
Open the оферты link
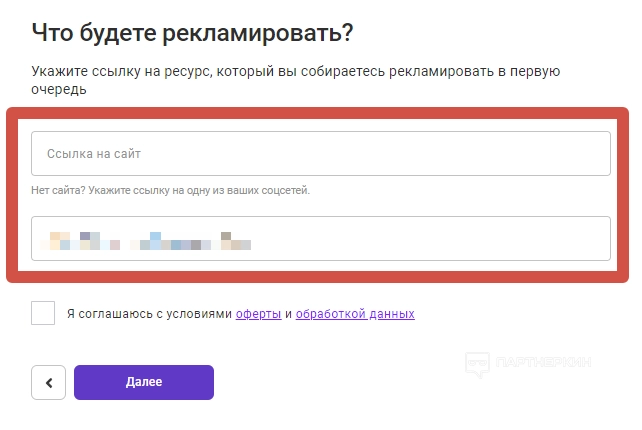point(258,314)
